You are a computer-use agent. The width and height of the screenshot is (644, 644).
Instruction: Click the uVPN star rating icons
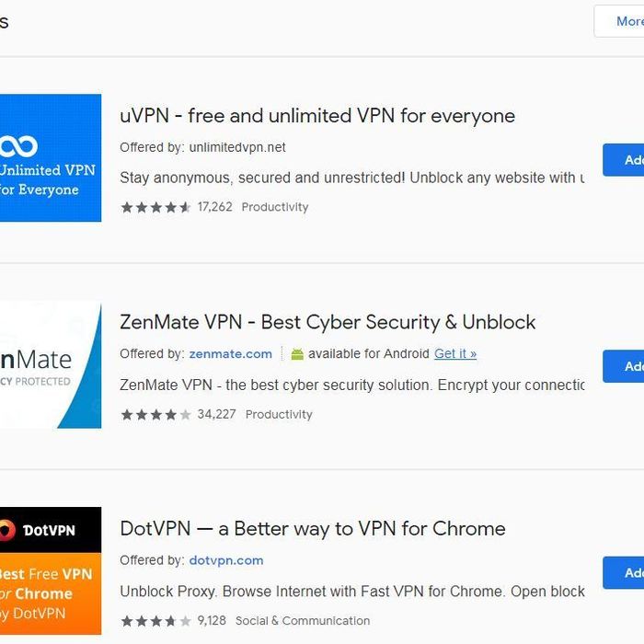click(x=155, y=207)
